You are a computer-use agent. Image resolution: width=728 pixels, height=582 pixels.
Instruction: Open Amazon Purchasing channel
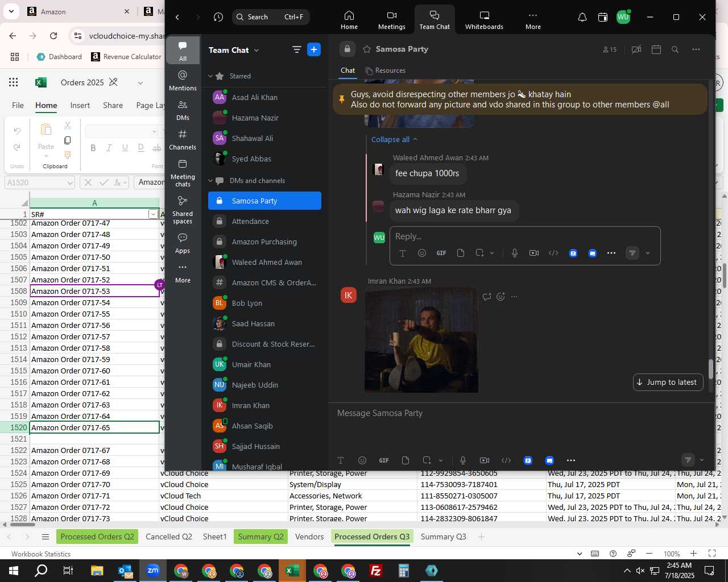tap(264, 242)
